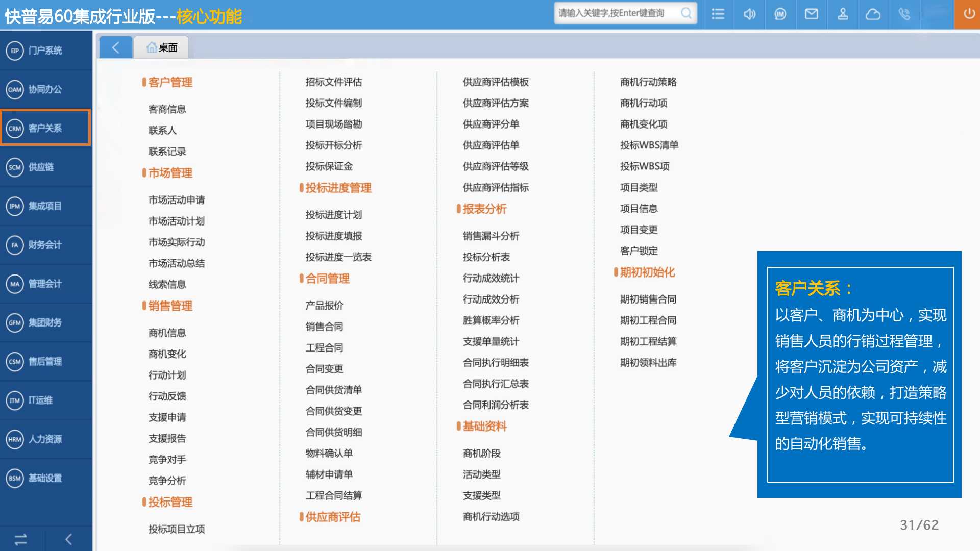The height and width of the screenshot is (551, 980).
Task: Click the speaker announcement icon
Action: pos(749,14)
